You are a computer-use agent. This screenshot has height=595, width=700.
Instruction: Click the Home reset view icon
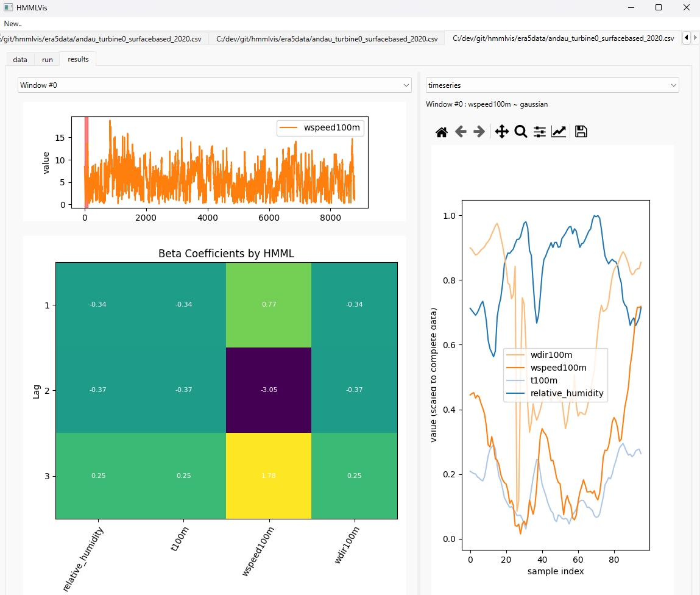[442, 132]
